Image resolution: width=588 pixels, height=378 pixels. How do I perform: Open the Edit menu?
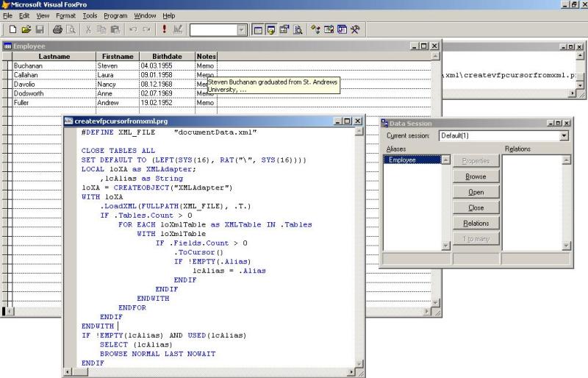(x=24, y=15)
